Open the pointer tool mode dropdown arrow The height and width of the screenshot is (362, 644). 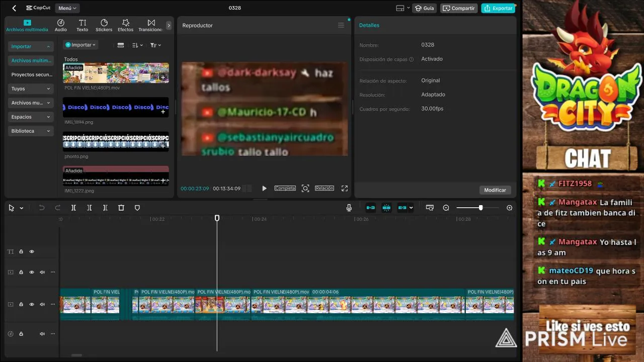(21, 208)
